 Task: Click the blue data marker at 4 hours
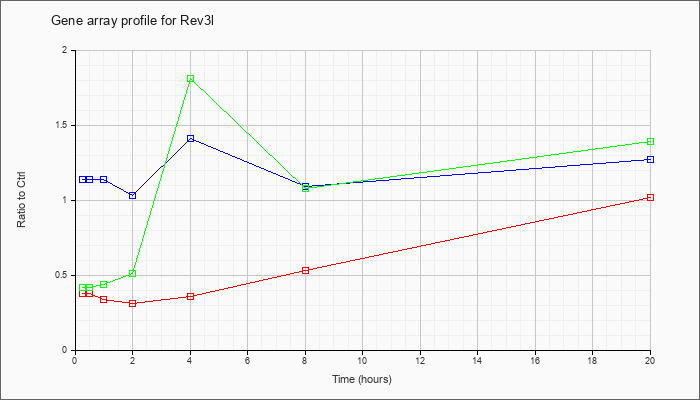click(191, 138)
